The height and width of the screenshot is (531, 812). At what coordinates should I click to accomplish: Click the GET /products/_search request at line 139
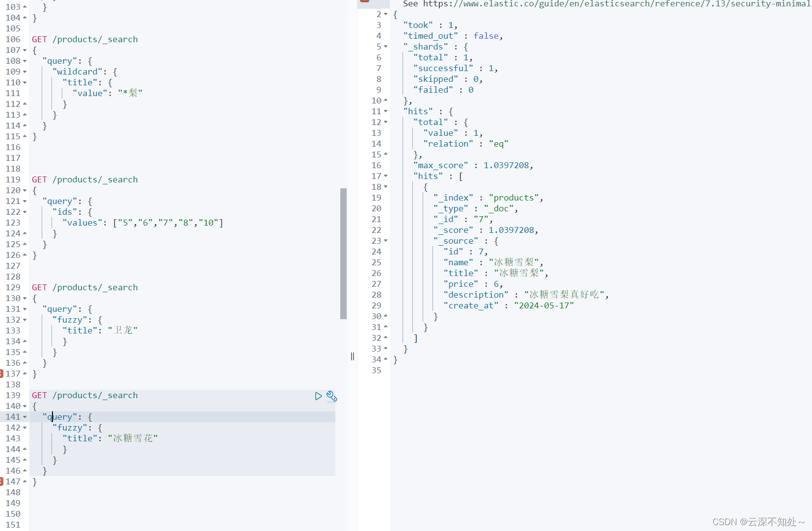[x=85, y=395]
